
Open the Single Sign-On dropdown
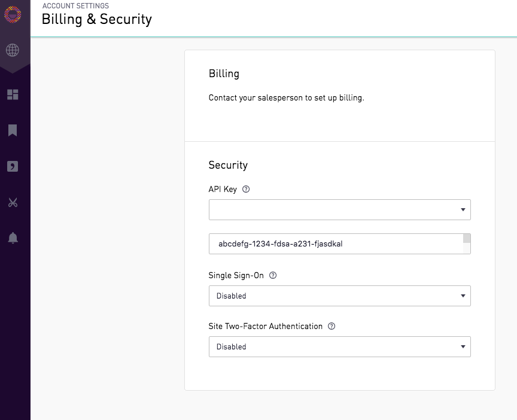[340, 296]
